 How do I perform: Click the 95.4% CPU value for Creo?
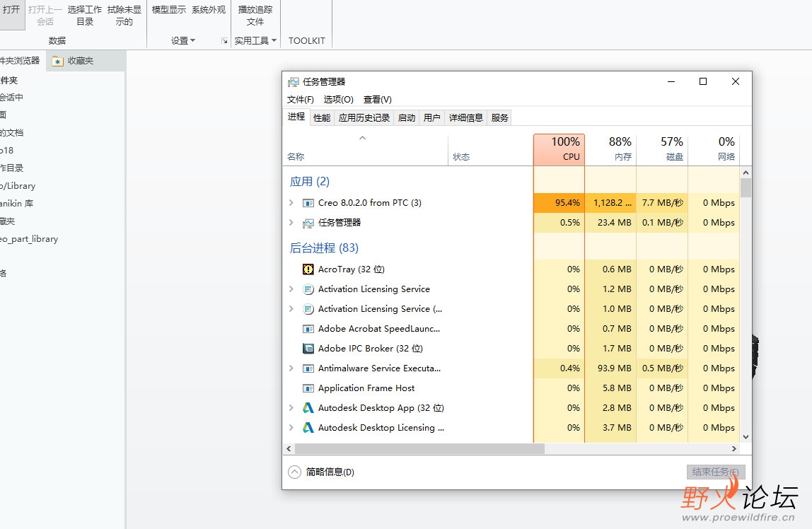559,203
